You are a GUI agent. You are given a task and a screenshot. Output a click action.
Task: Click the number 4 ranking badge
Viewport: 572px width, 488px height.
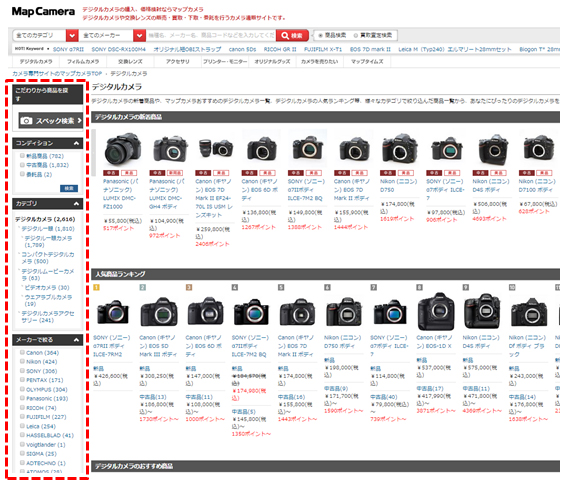(x=235, y=287)
